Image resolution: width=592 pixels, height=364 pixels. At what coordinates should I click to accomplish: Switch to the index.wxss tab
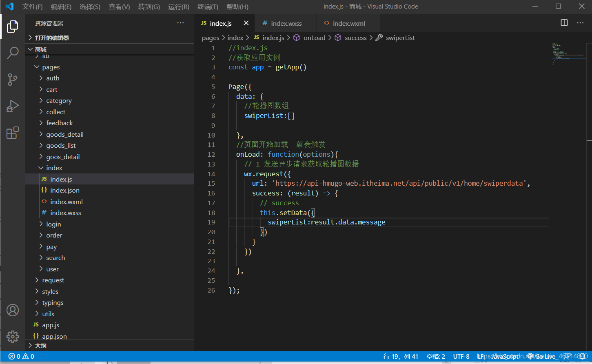pyautogui.click(x=286, y=23)
